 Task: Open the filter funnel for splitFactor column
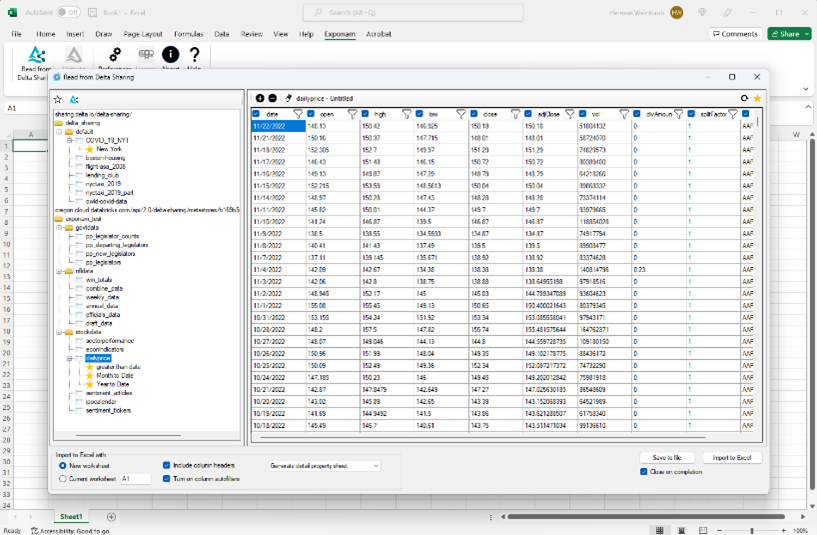tap(733, 114)
